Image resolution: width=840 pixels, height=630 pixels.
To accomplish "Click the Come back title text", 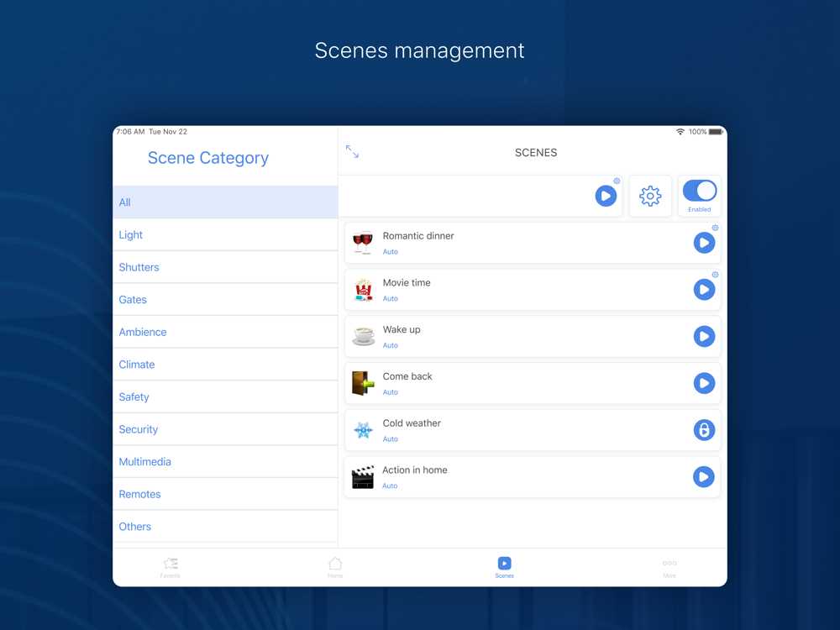I will 407,376.
